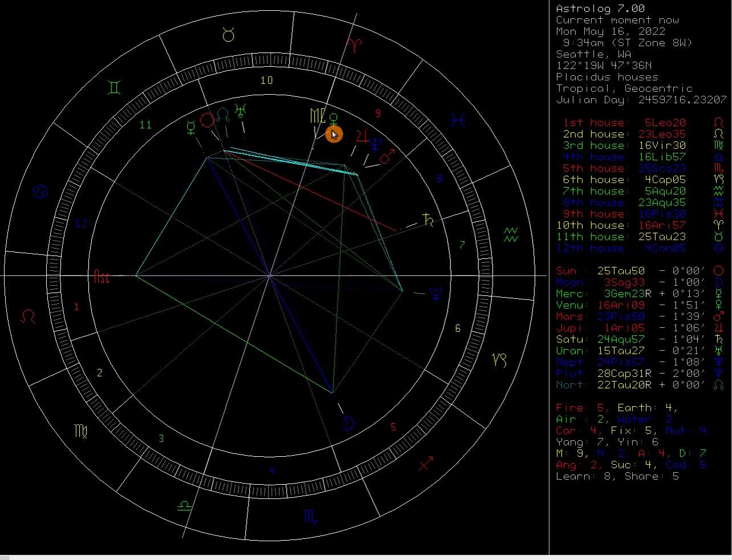
Task: Click the 'Seattle, WA' location text
Action: [593, 54]
